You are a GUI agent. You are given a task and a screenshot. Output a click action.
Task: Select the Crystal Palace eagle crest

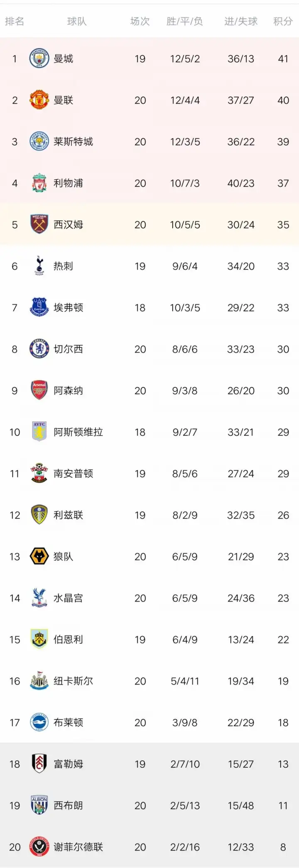(39, 598)
